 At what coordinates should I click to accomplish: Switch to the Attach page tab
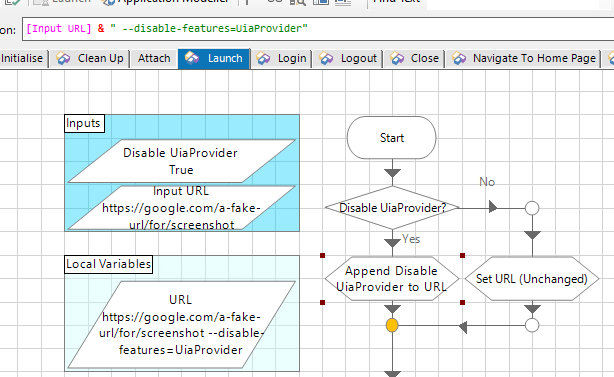154,58
